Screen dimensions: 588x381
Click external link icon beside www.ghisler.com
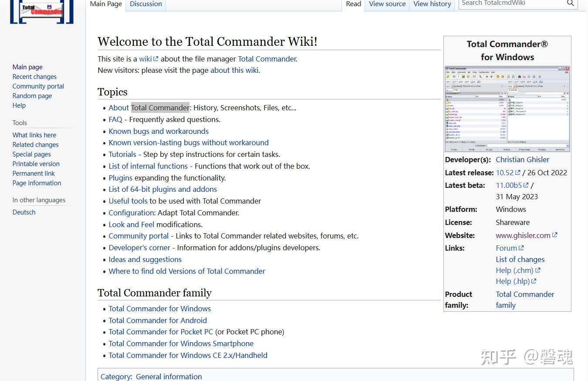[555, 235]
